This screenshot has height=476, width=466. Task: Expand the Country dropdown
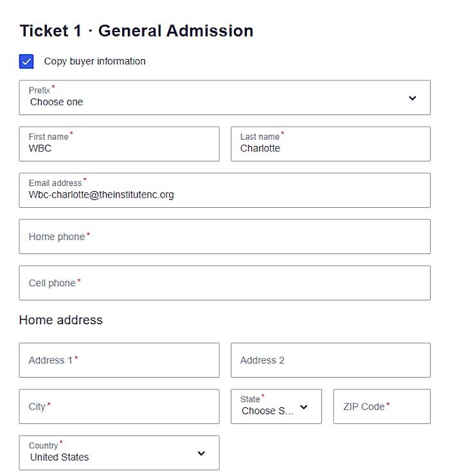pos(119,453)
